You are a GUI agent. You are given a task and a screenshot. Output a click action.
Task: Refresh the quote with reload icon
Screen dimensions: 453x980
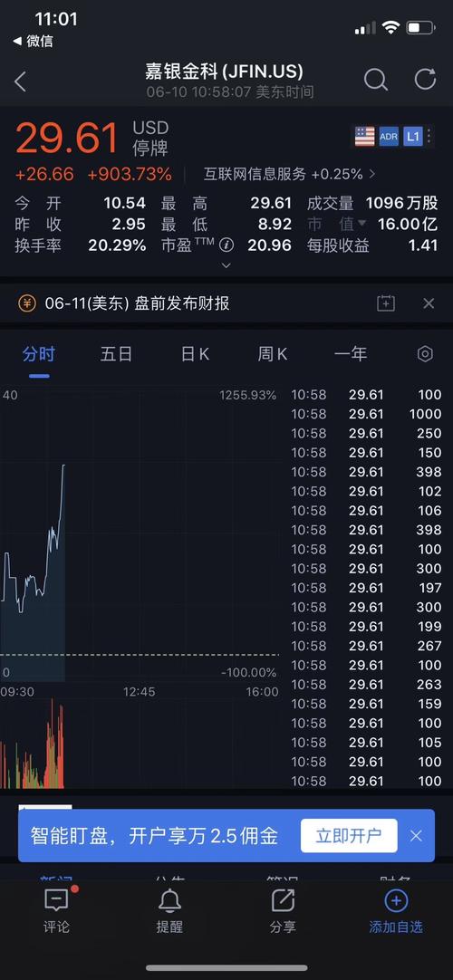(426, 80)
